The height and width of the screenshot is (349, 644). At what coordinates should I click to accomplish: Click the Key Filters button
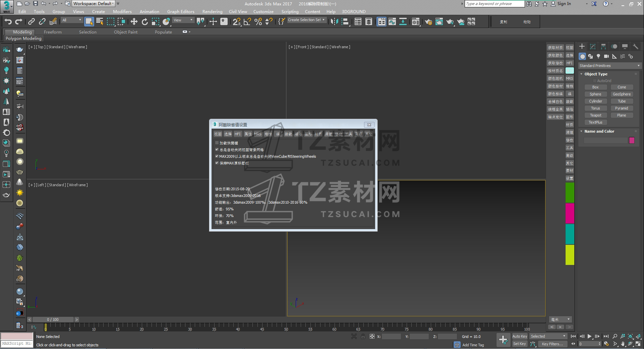(552, 344)
